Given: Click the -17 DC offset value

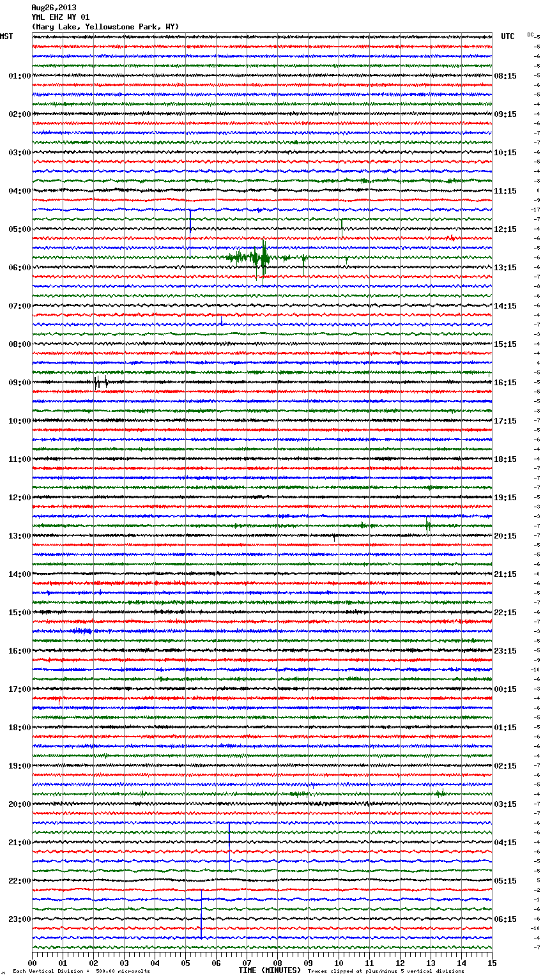Looking at the screenshot, I should (x=535, y=210).
